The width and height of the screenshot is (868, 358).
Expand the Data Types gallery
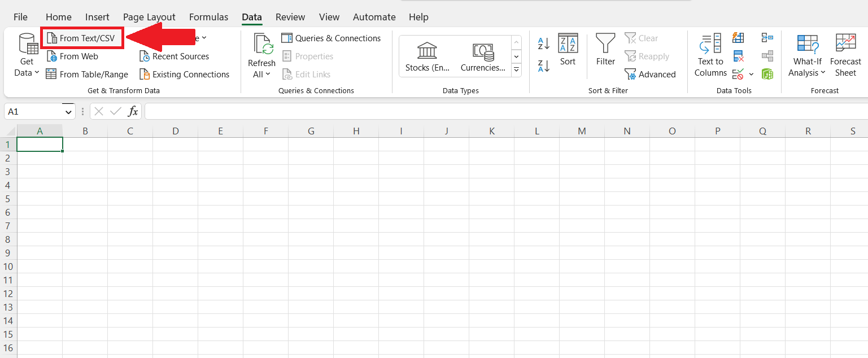click(x=516, y=70)
